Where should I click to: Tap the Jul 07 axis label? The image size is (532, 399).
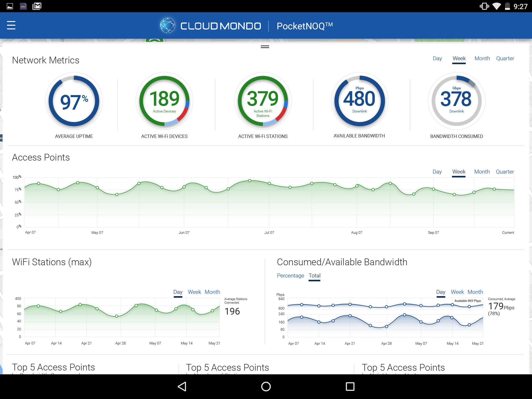pyautogui.click(x=269, y=232)
